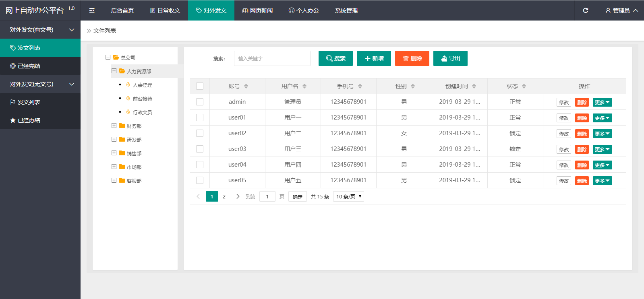Click sort arrows on 状态 column
Screen dimensions: 644x299
(x=524, y=86)
